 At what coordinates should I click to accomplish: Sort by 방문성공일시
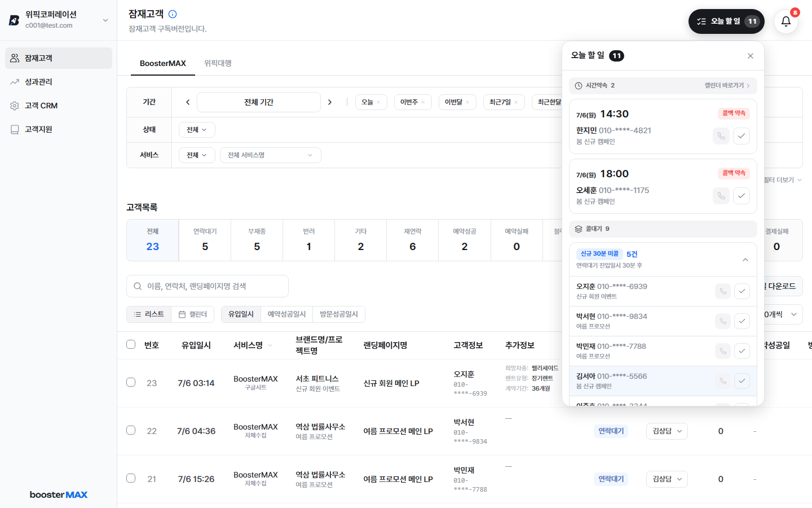pos(339,314)
